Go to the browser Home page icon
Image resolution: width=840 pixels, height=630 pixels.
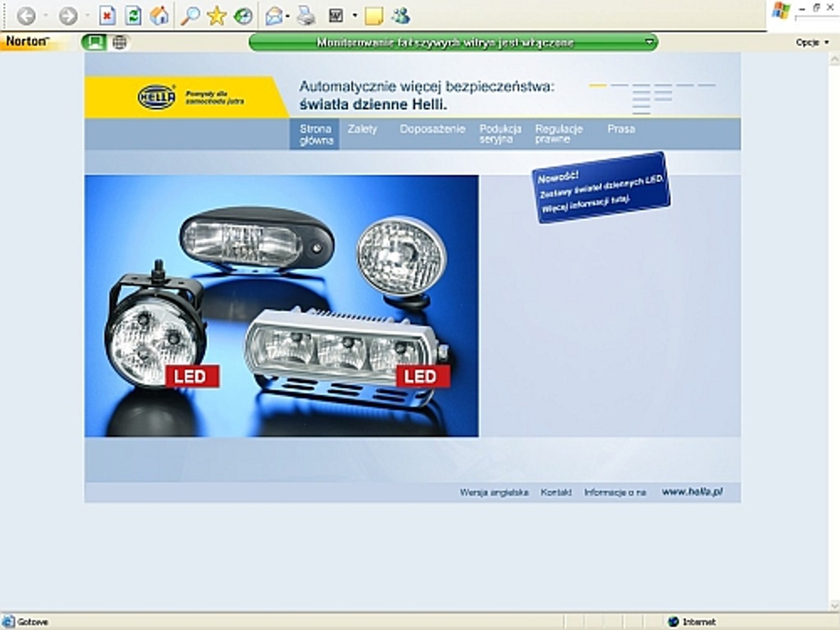(x=160, y=17)
